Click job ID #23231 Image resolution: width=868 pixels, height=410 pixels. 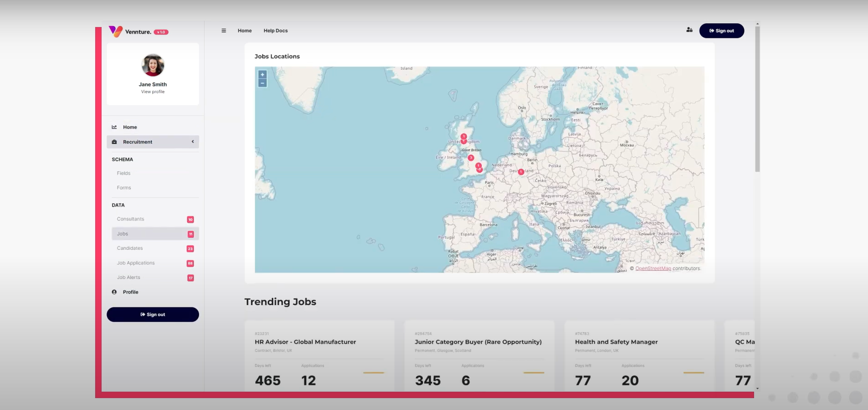(x=262, y=333)
